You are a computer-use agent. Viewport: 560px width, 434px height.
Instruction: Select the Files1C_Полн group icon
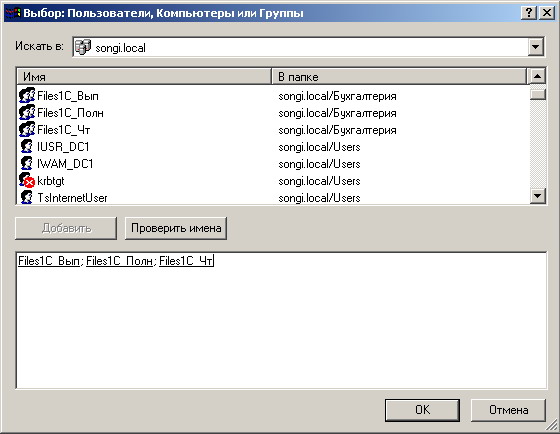27,113
